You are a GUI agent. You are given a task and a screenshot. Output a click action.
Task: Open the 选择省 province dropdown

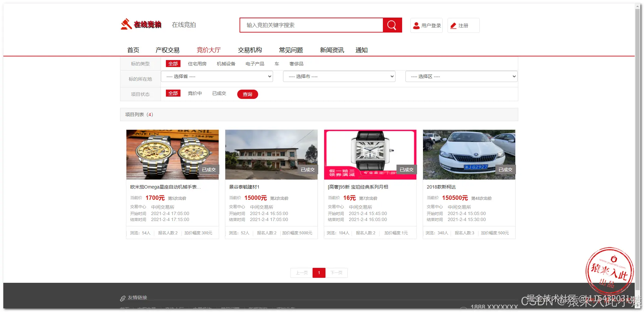tap(216, 76)
